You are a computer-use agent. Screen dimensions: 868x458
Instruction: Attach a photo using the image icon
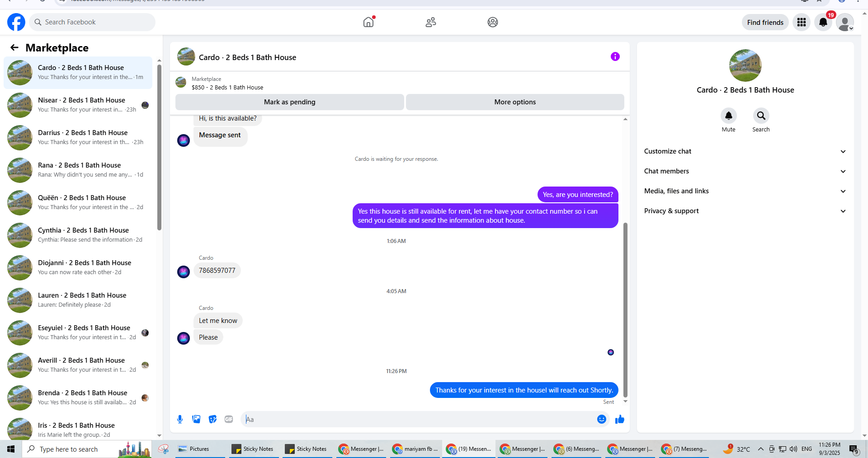point(196,419)
